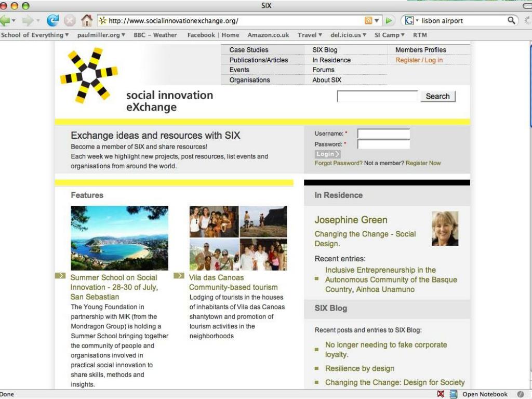Expand the Travel bookmark folder
Image resolution: width=532 pixels, height=399 pixels.
coord(310,35)
